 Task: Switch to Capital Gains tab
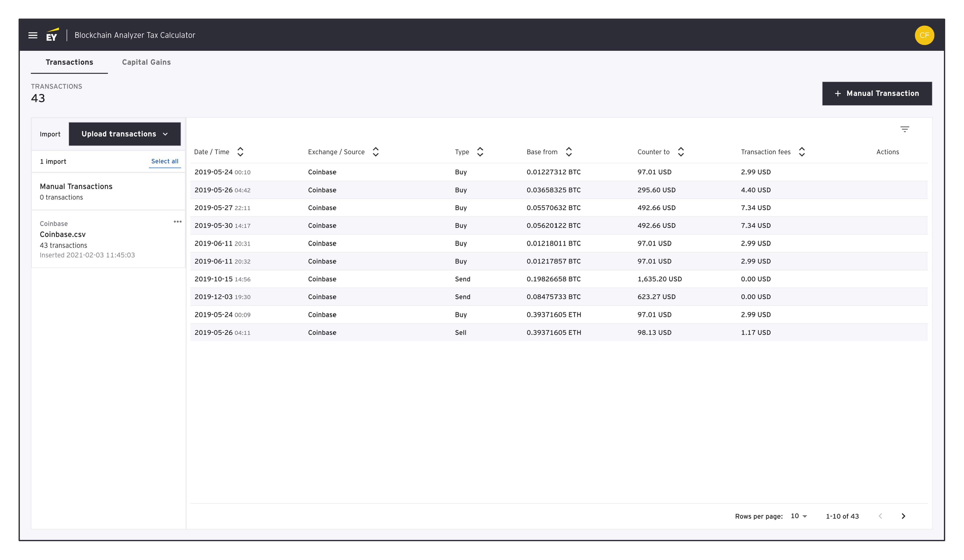(x=146, y=62)
